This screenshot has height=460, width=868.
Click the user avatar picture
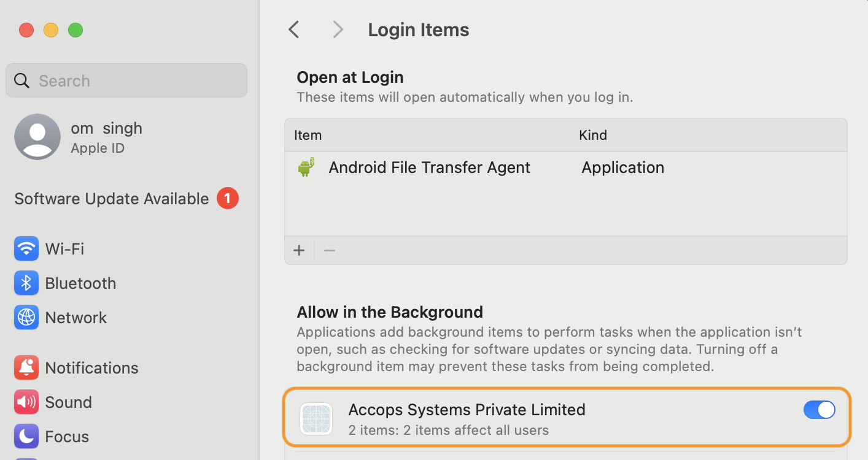pos(37,137)
